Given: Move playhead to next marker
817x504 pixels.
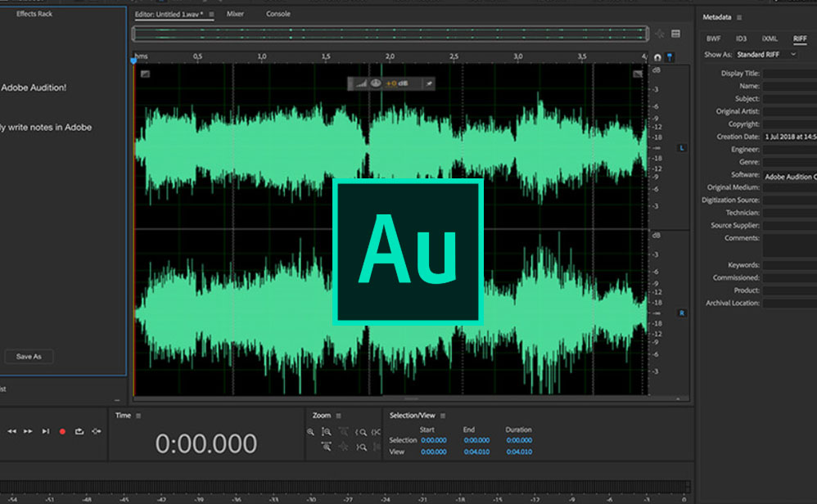Looking at the screenshot, I should [x=46, y=431].
